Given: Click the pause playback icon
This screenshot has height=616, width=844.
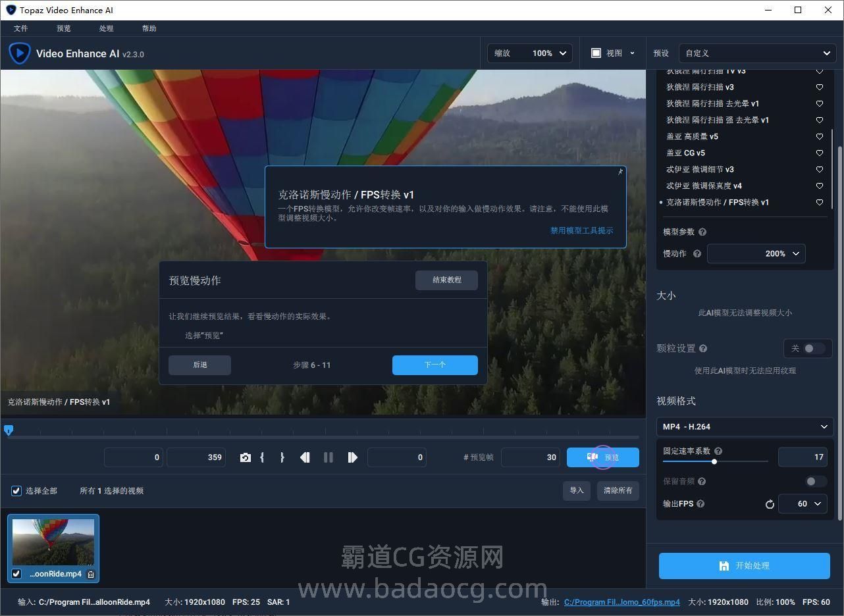Looking at the screenshot, I should [x=328, y=457].
